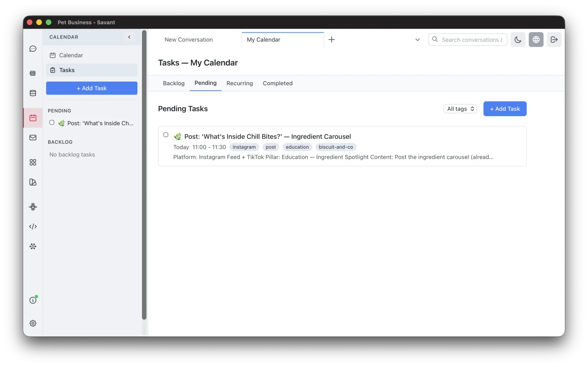588x367 pixels.
Task: Click the instagram tag on the task
Action: click(244, 147)
